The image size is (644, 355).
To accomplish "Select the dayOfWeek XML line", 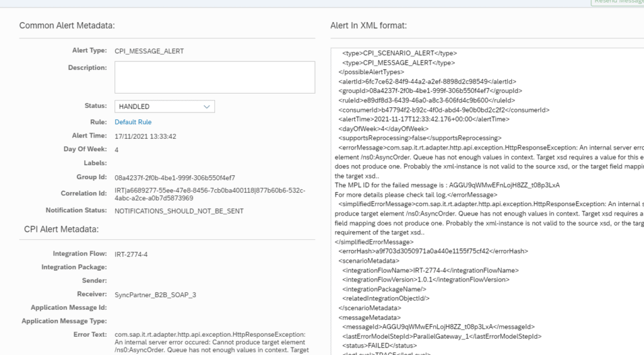I will tap(383, 129).
